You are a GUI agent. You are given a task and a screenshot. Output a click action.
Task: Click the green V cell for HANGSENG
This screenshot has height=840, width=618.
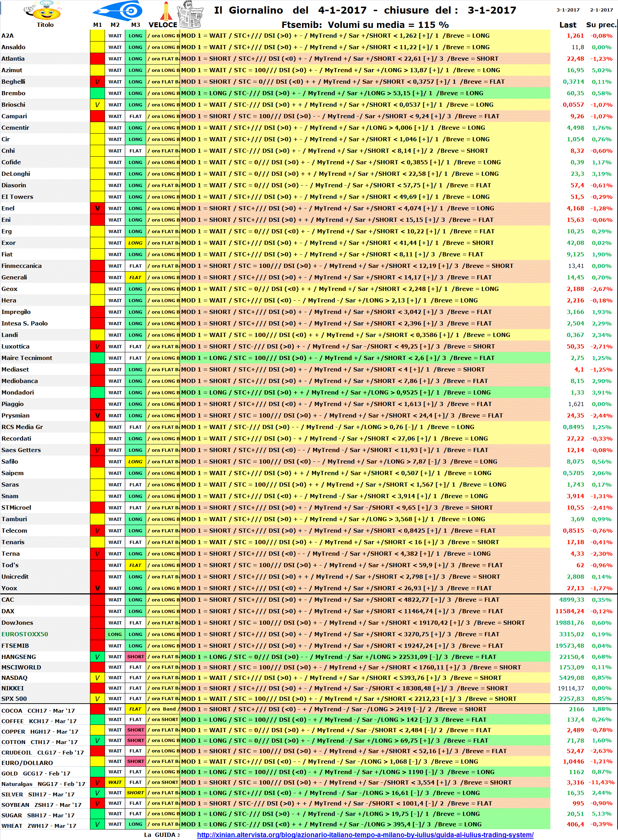(x=97, y=657)
